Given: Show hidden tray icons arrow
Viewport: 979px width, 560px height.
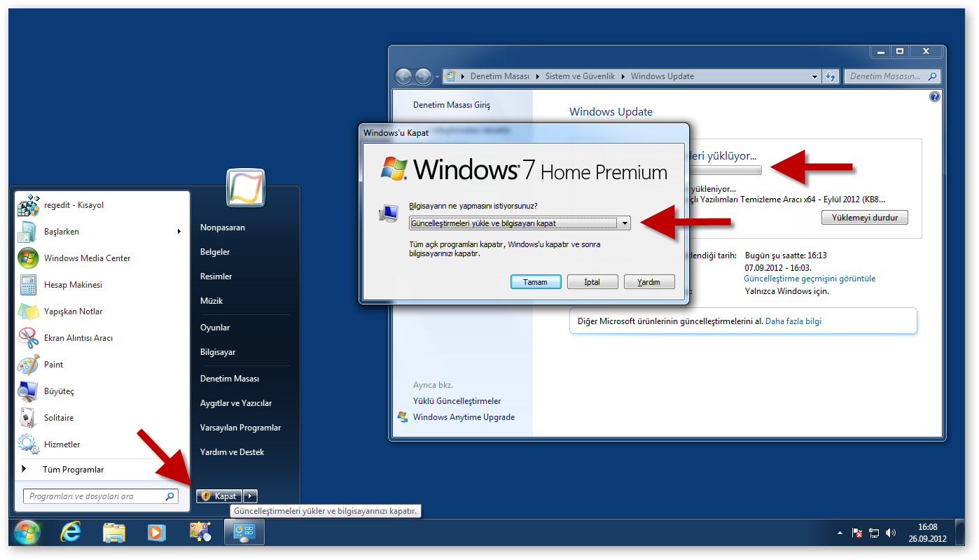Looking at the screenshot, I should pos(840,533).
